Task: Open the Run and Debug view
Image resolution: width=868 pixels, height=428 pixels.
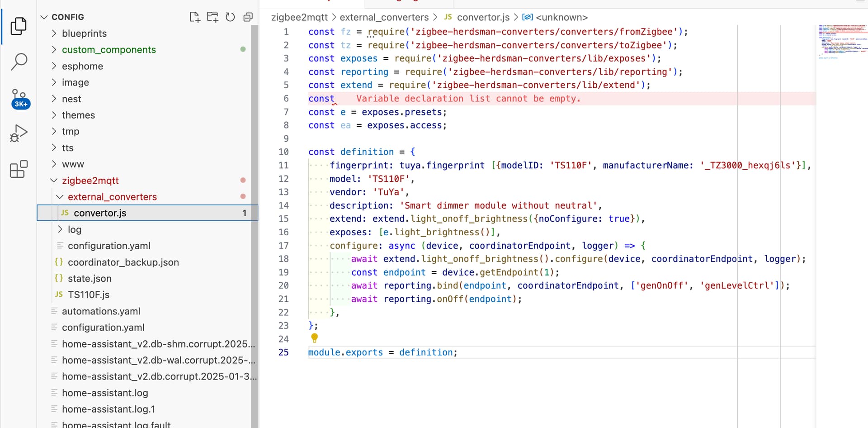Action: pyautogui.click(x=19, y=133)
